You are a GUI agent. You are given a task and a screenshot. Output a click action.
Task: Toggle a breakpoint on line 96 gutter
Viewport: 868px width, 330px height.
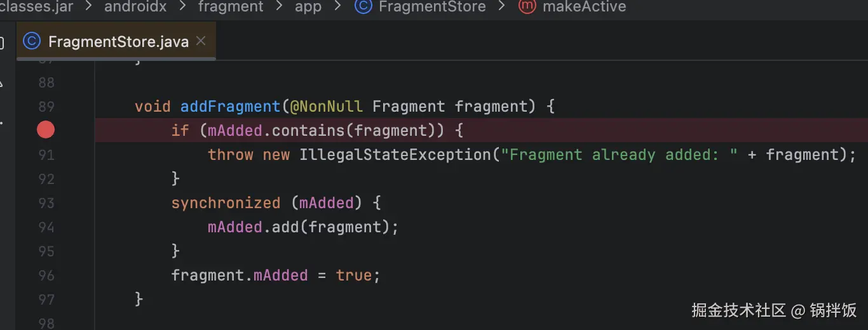(46, 275)
